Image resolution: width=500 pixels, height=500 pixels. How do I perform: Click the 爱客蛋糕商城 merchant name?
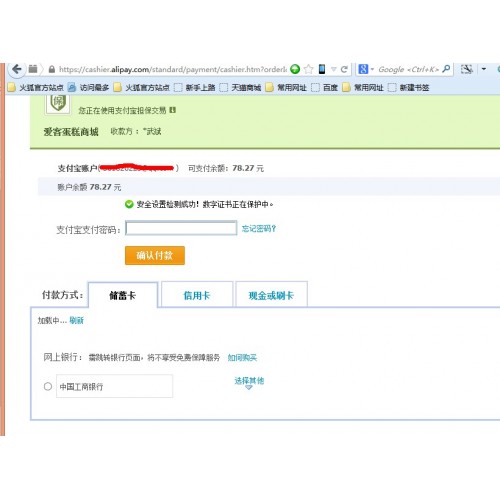click(x=71, y=132)
